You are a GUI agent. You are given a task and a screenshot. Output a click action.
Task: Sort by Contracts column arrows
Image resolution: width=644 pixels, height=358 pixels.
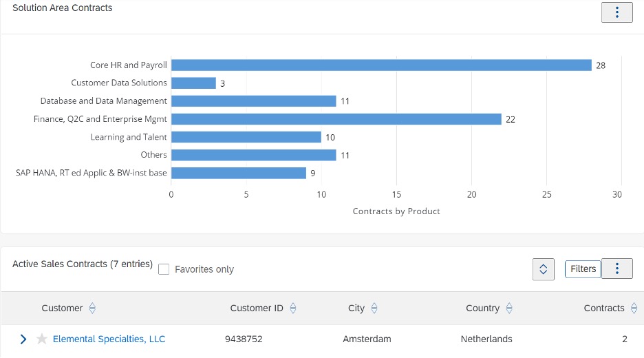point(634,308)
